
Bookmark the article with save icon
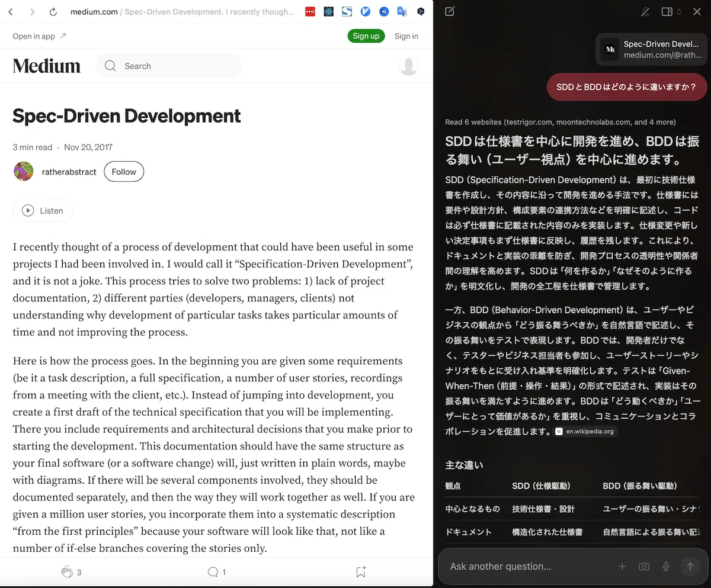point(361,572)
